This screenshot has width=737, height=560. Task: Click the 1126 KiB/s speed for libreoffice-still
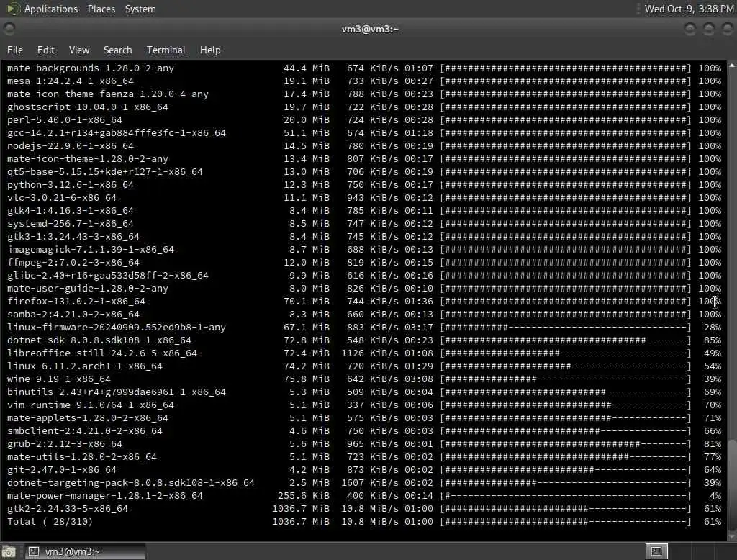tap(370, 353)
